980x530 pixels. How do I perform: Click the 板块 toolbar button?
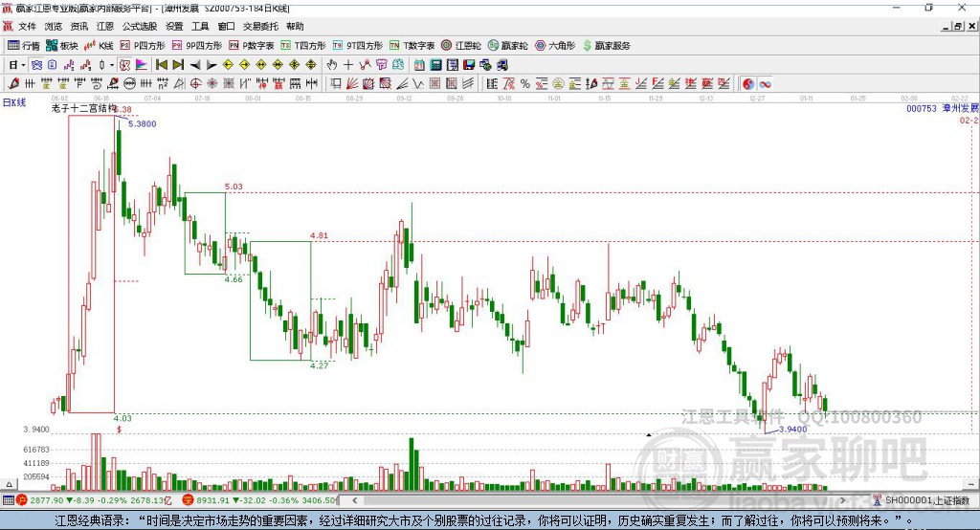pos(62,46)
